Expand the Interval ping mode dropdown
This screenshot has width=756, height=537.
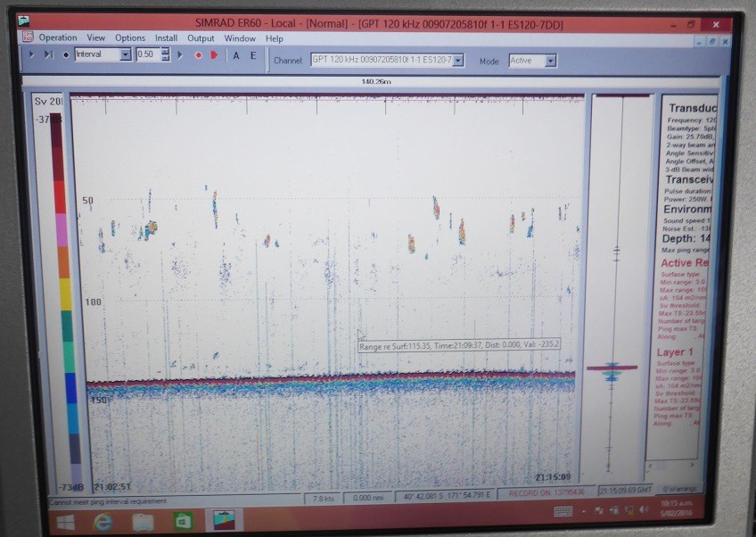tap(125, 54)
